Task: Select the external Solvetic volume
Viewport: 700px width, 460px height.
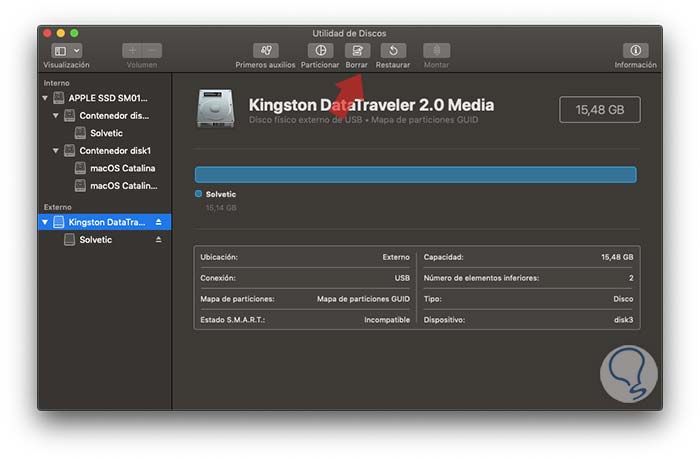Action: click(105, 240)
